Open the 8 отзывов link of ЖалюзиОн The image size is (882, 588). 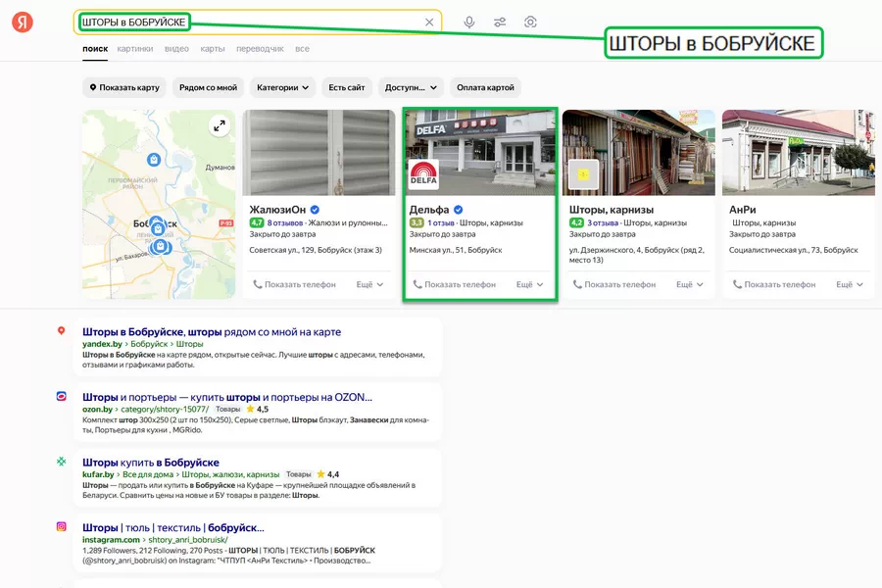point(284,222)
